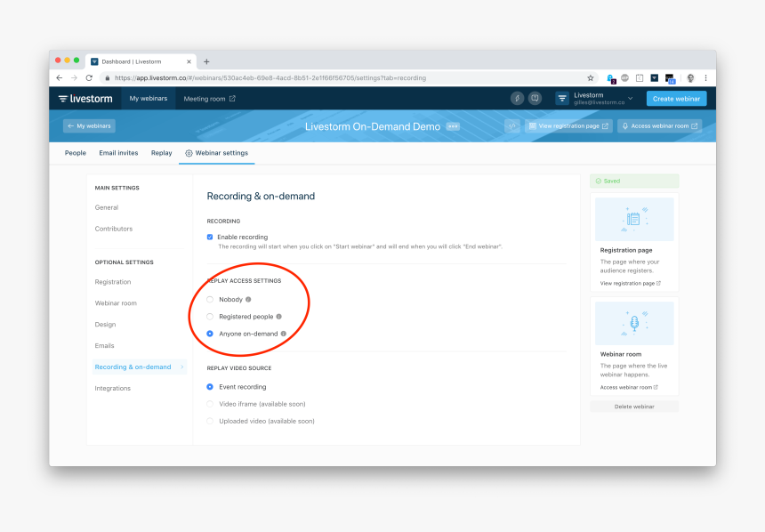Click the Create webinar button
The height and width of the screenshot is (532, 765).
[x=676, y=99]
